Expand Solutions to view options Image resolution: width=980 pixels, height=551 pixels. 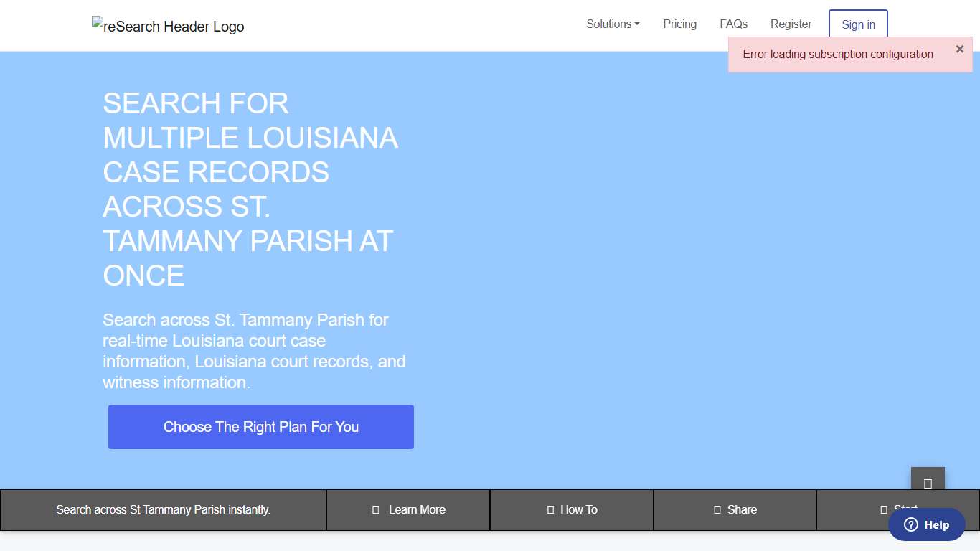click(x=612, y=24)
